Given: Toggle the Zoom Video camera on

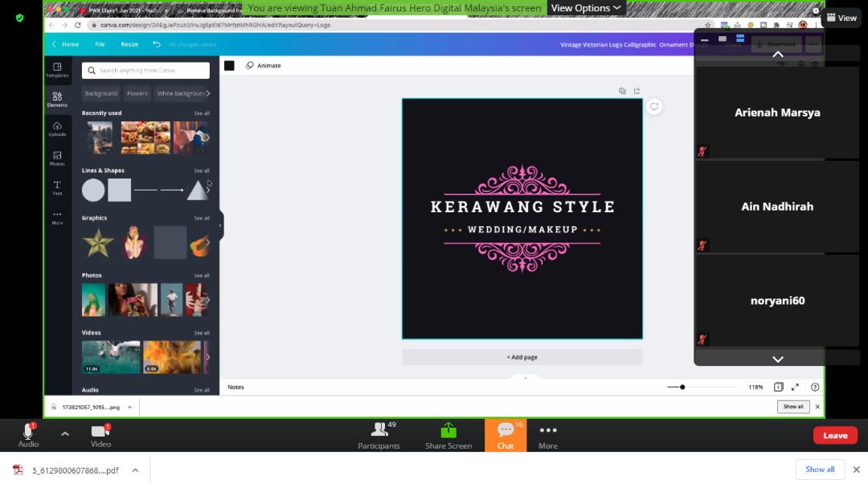Looking at the screenshot, I should 100,434.
